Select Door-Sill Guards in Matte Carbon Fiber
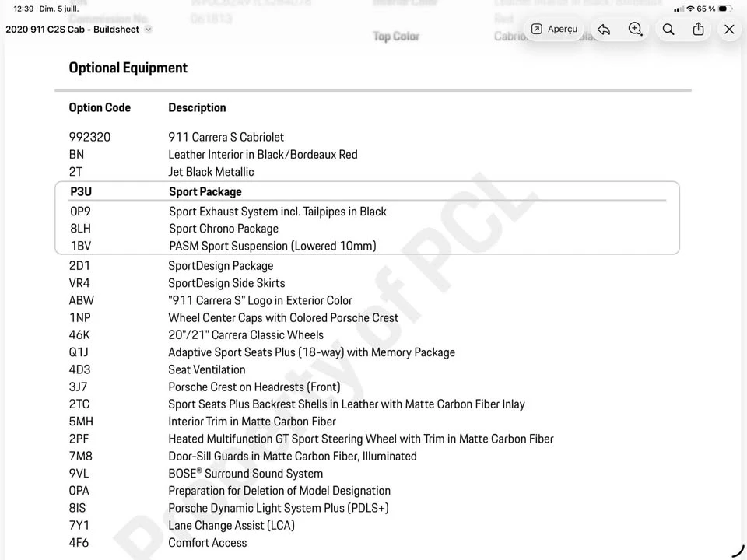The image size is (747, 560). [x=293, y=457]
